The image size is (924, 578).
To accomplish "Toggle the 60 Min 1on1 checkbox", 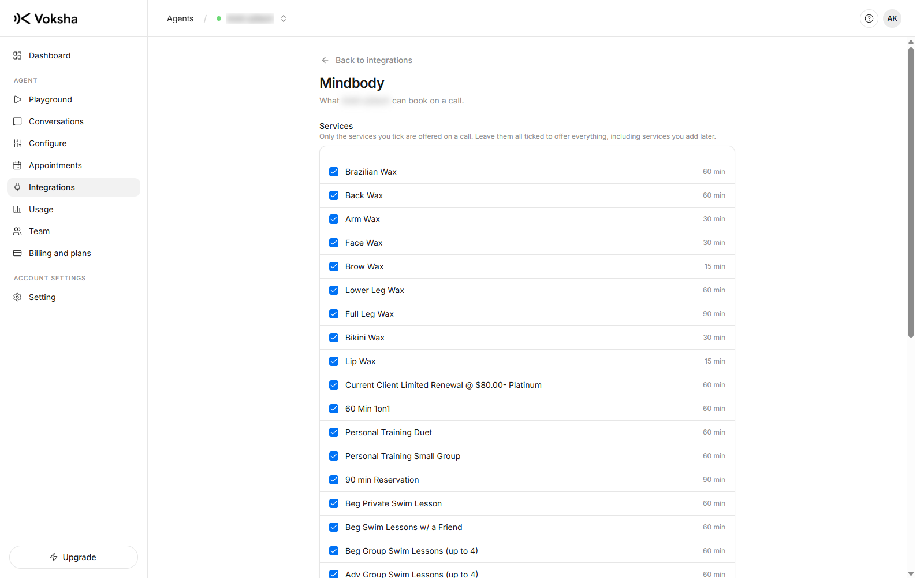I will click(334, 409).
